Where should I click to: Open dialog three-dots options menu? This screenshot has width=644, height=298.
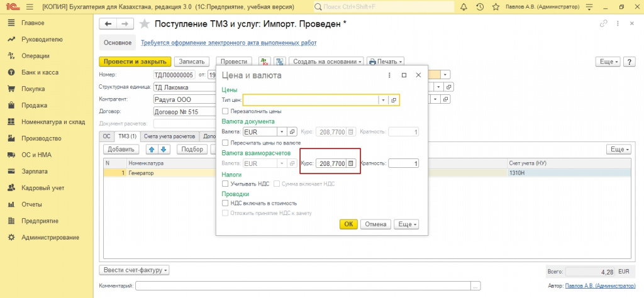389,75
